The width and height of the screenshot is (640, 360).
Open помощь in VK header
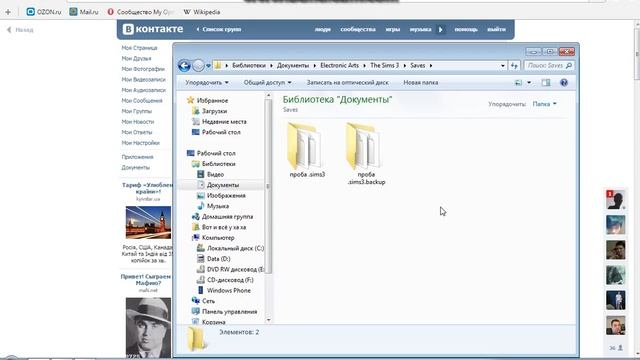point(466,29)
